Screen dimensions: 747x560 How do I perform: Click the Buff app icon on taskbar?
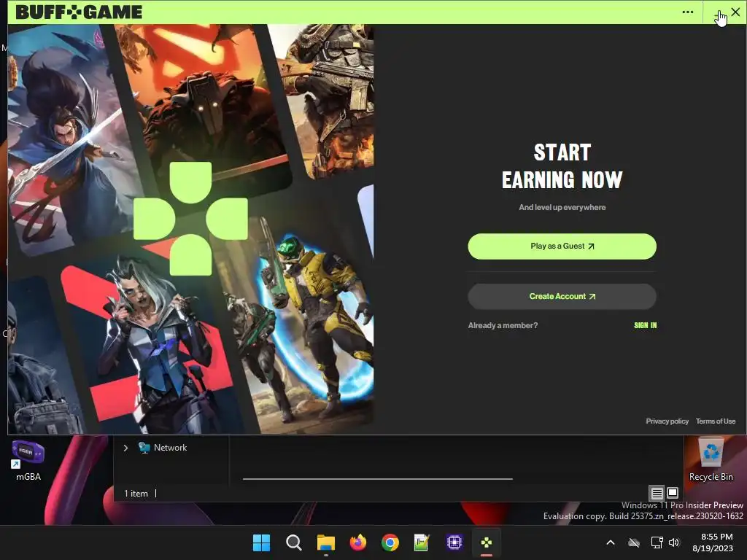coord(486,542)
